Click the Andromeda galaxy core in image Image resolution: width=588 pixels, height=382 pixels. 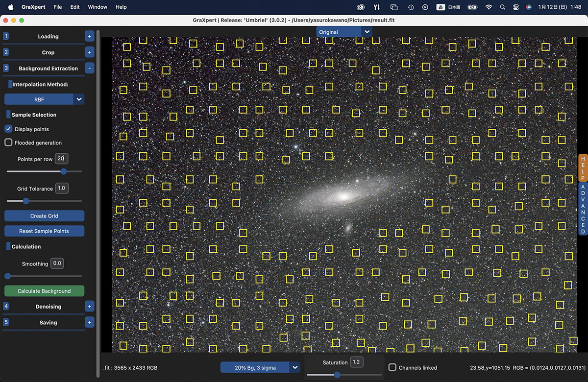click(343, 196)
